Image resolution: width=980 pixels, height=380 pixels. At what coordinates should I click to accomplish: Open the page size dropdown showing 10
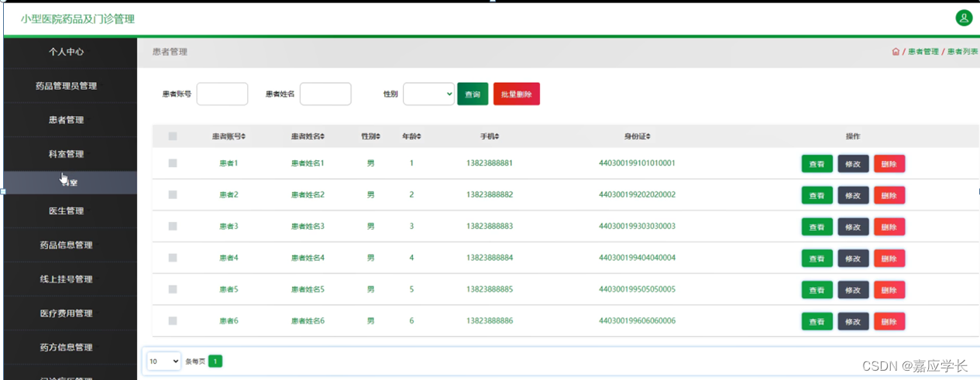tap(163, 361)
